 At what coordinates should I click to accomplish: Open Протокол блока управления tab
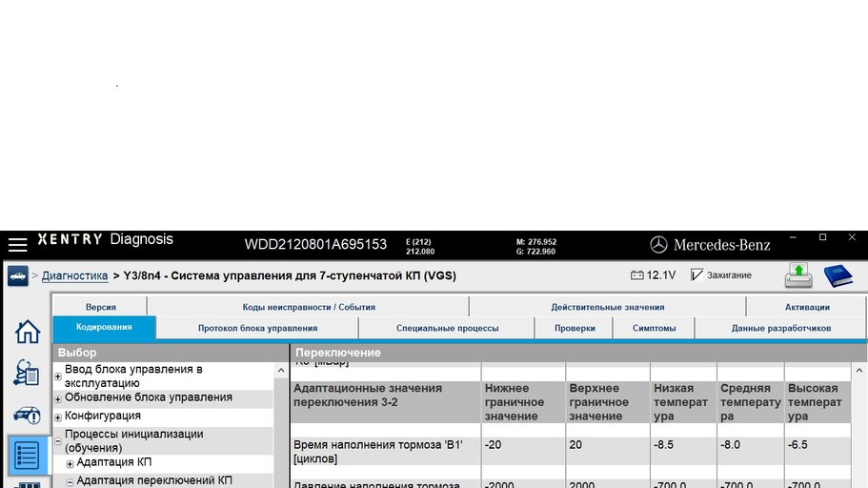click(x=257, y=328)
